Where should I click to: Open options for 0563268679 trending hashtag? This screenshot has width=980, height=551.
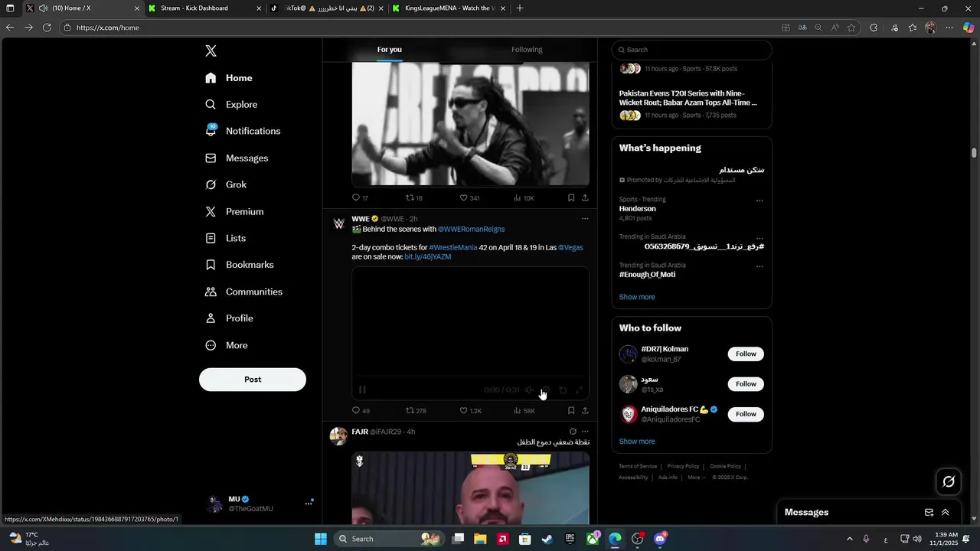(x=759, y=238)
